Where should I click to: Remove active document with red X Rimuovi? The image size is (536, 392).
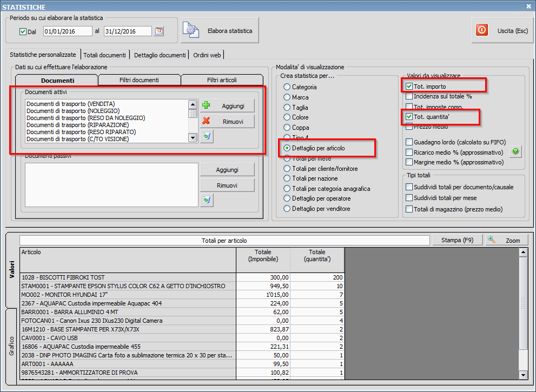click(227, 122)
